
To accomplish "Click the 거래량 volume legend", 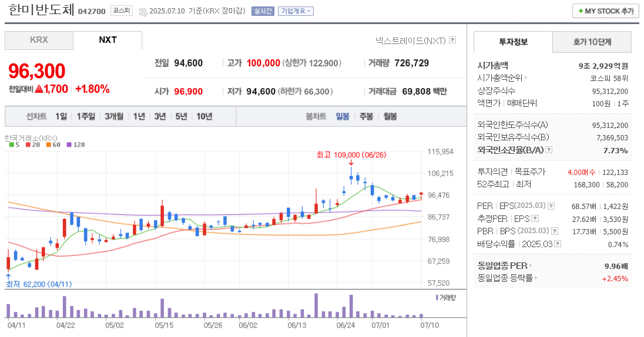I will (445, 298).
